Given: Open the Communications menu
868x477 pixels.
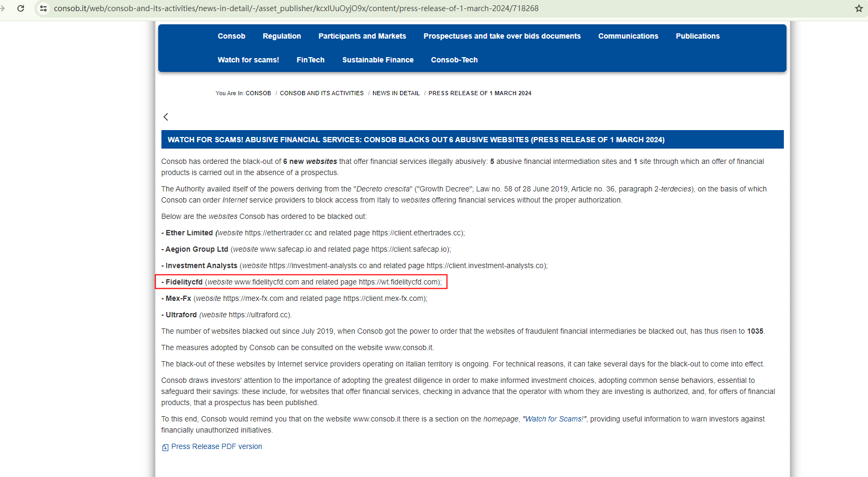Looking at the screenshot, I should [628, 36].
